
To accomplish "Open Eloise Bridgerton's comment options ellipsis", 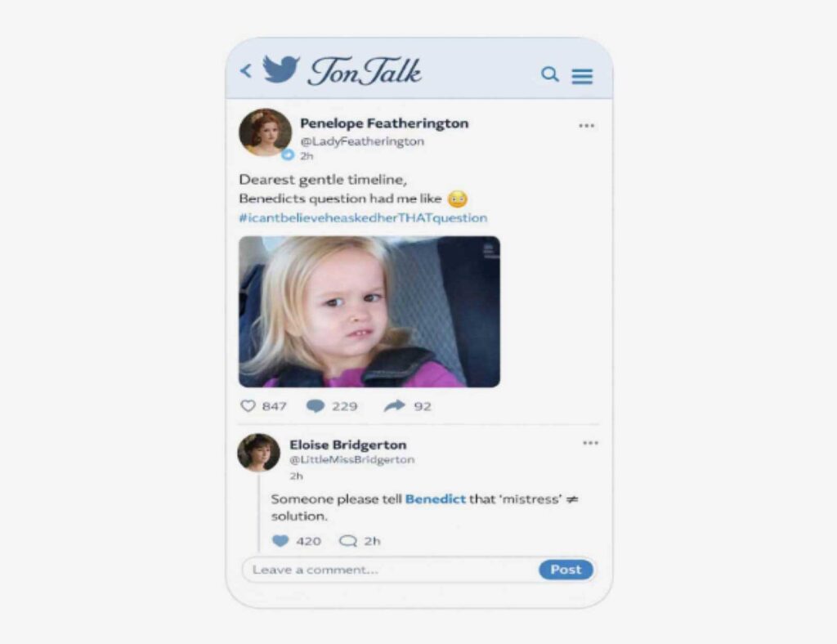I will tap(590, 443).
